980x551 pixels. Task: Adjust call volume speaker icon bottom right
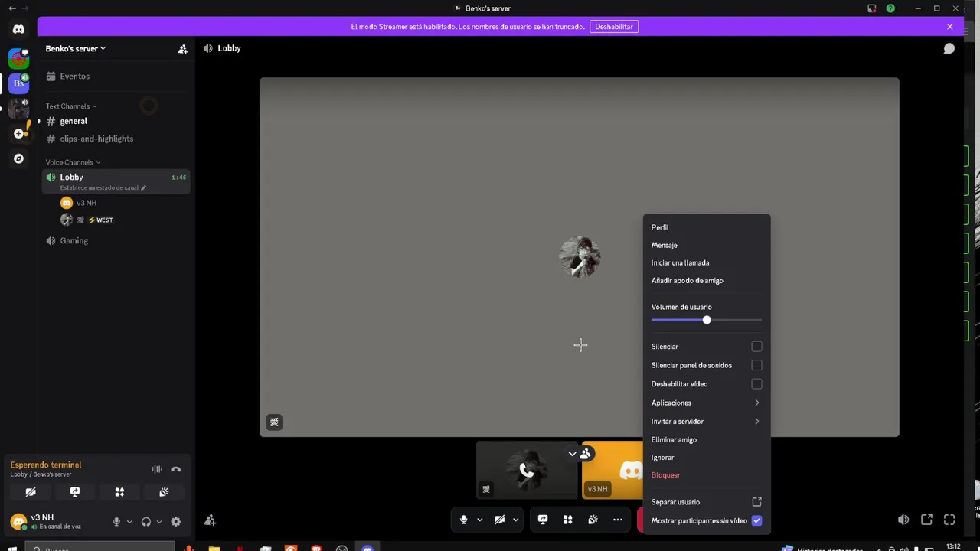pos(903,520)
